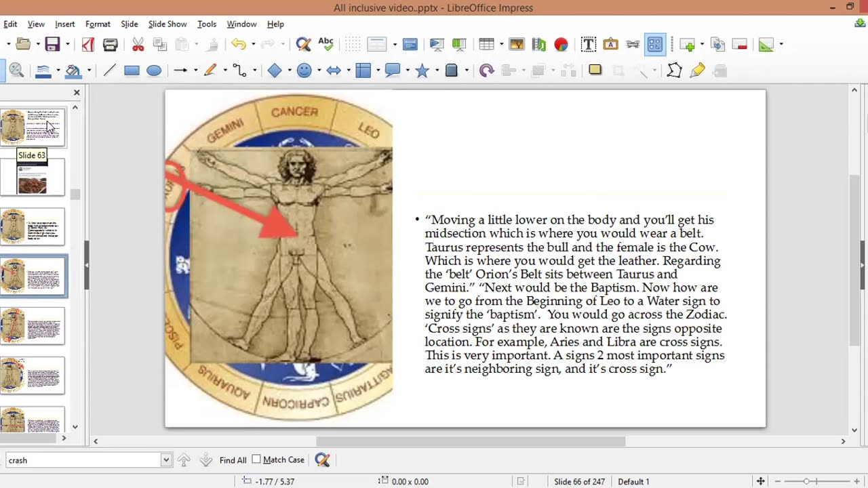This screenshot has width=868, height=488.
Task: Open the search term history dropdown
Action: pyautogui.click(x=166, y=460)
